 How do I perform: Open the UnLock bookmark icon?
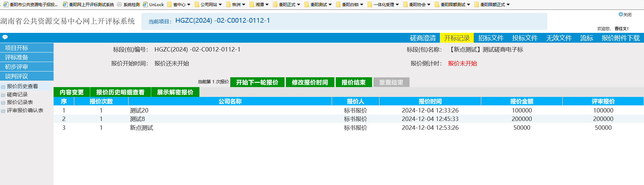tap(145, 4)
